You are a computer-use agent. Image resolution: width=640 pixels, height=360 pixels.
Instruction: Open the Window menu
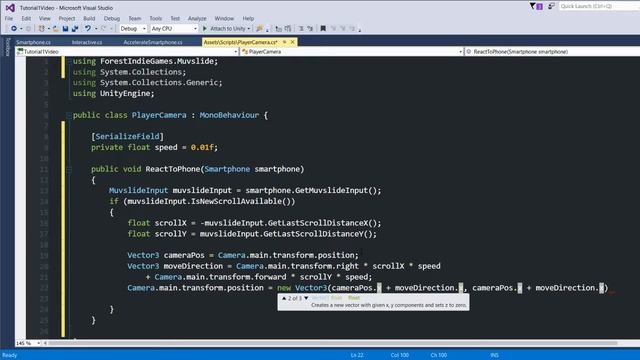coord(224,18)
